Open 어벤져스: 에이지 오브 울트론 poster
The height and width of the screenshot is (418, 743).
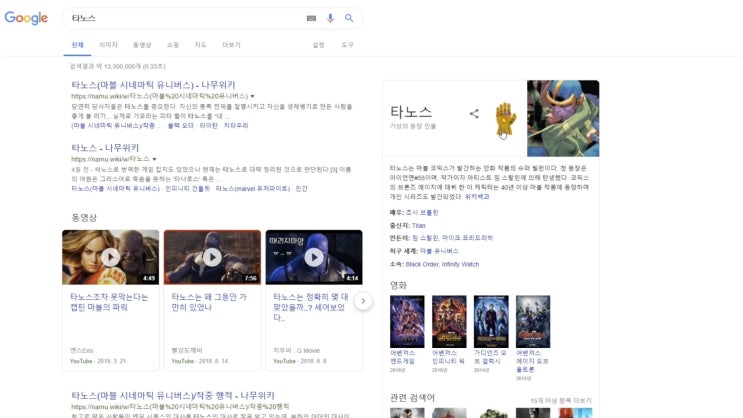click(533, 321)
